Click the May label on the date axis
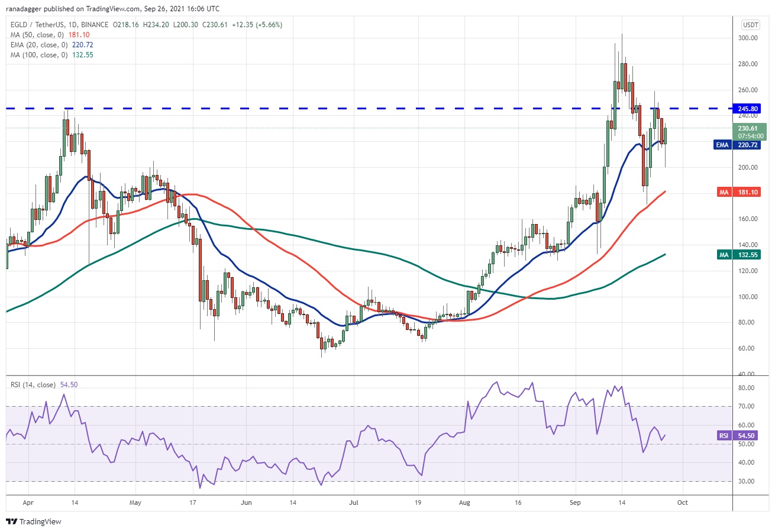The image size is (775, 532). [x=135, y=502]
